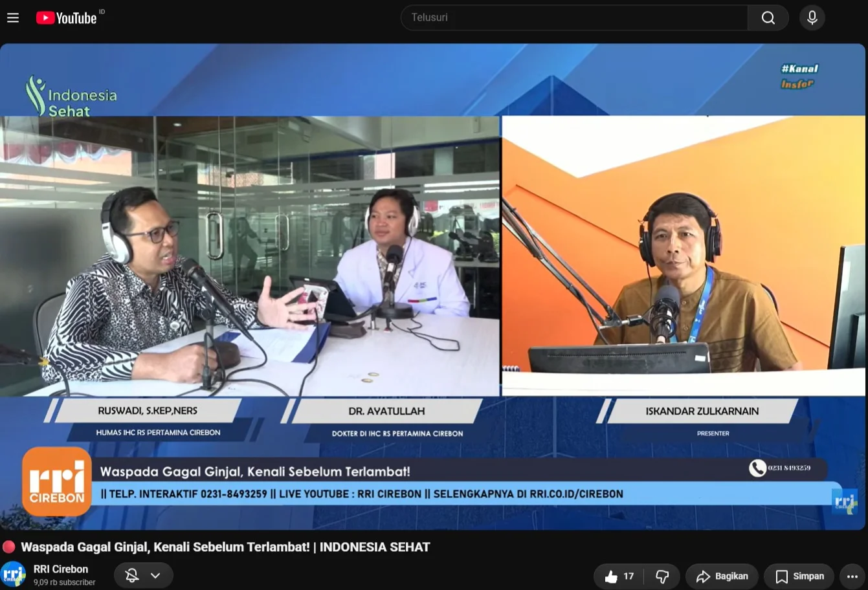Image resolution: width=868 pixels, height=590 pixels.
Task: Click the magnifier search button
Action: pyautogui.click(x=768, y=17)
